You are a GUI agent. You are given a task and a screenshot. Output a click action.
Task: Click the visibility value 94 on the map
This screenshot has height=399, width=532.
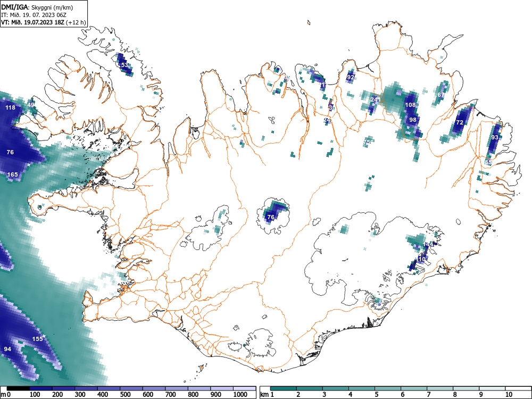(x=7, y=349)
